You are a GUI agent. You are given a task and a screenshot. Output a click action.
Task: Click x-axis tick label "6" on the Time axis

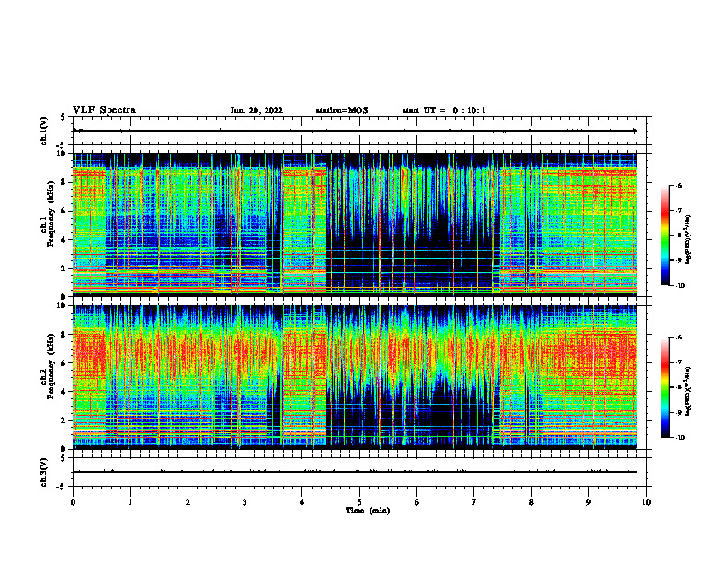(417, 502)
